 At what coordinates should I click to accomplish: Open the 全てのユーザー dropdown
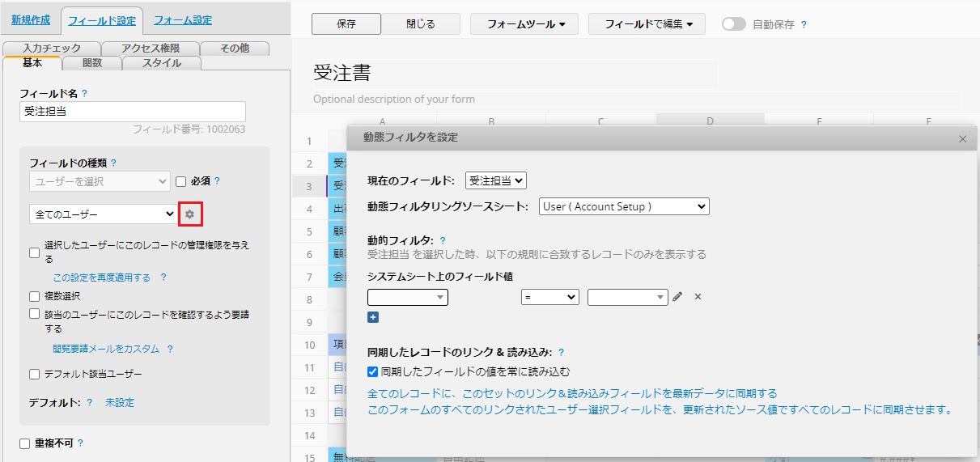click(x=102, y=214)
